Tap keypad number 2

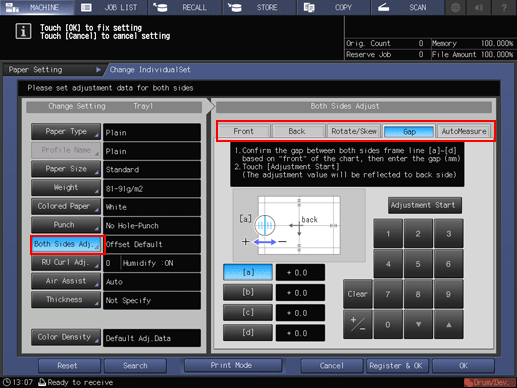click(x=418, y=233)
